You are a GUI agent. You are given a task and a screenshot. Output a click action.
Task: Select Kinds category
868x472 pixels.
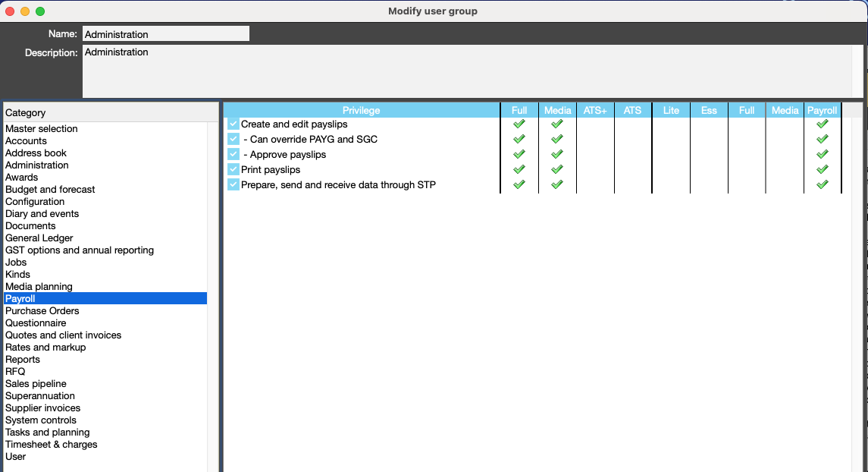[105, 275]
